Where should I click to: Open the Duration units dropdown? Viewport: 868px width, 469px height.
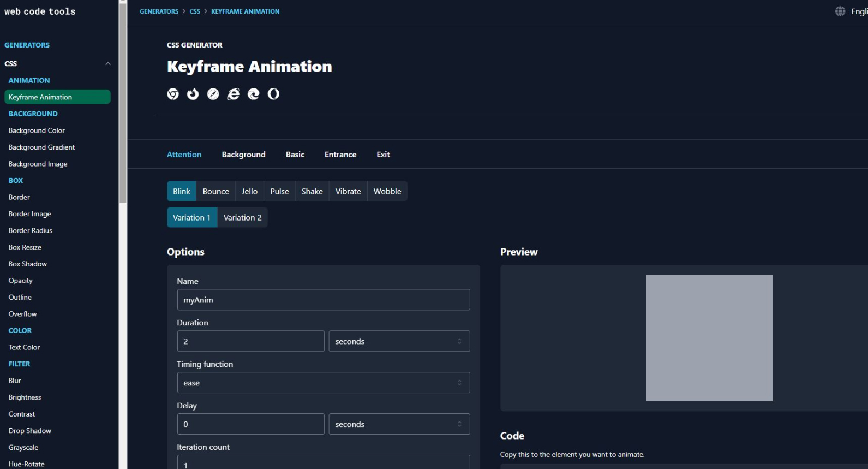pyautogui.click(x=399, y=341)
